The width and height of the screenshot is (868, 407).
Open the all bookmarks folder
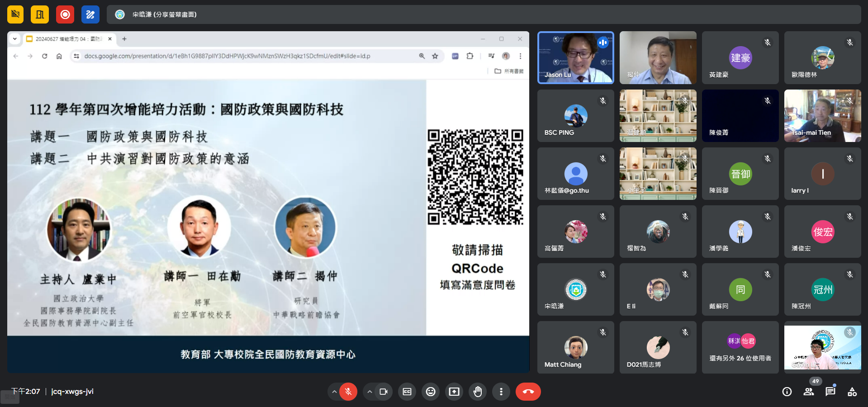(509, 71)
